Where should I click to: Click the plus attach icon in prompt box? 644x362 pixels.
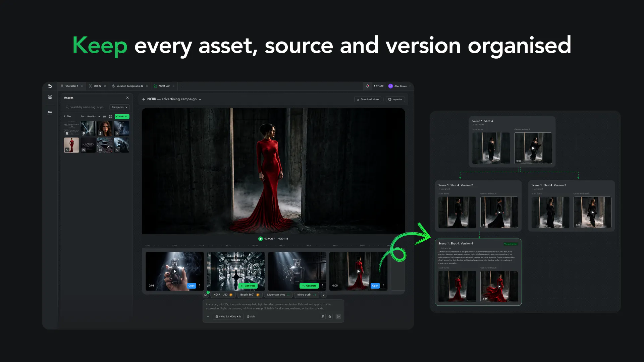[208, 316]
